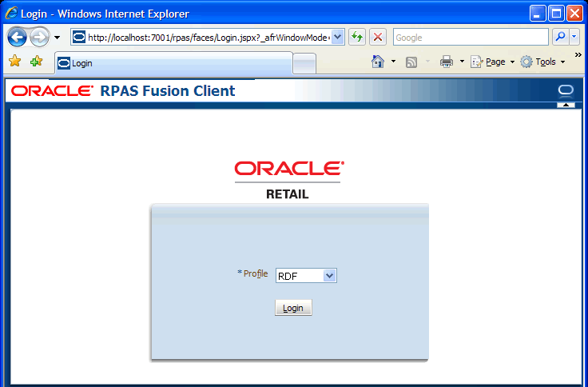This screenshot has width=588, height=387.
Task: Click the RSS feeds icon
Action: coord(411,62)
